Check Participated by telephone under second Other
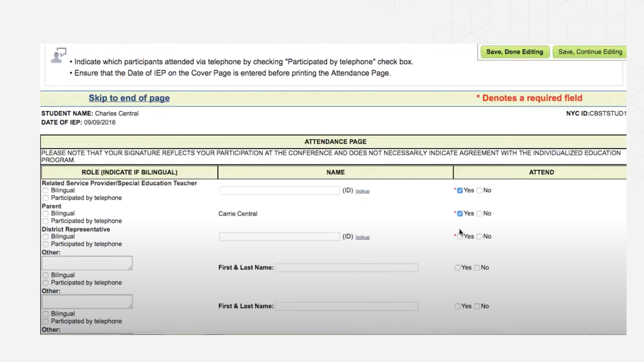The image size is (644, 362). click(46, 321)
